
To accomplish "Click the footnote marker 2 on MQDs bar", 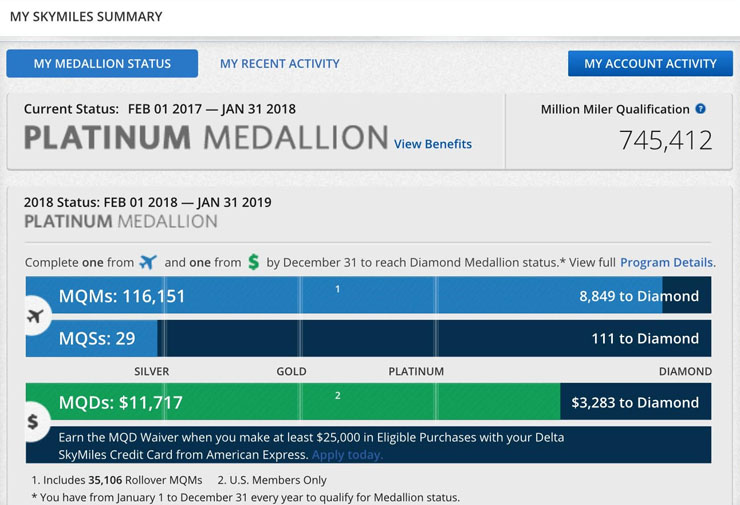I will (x=337, y=396).
